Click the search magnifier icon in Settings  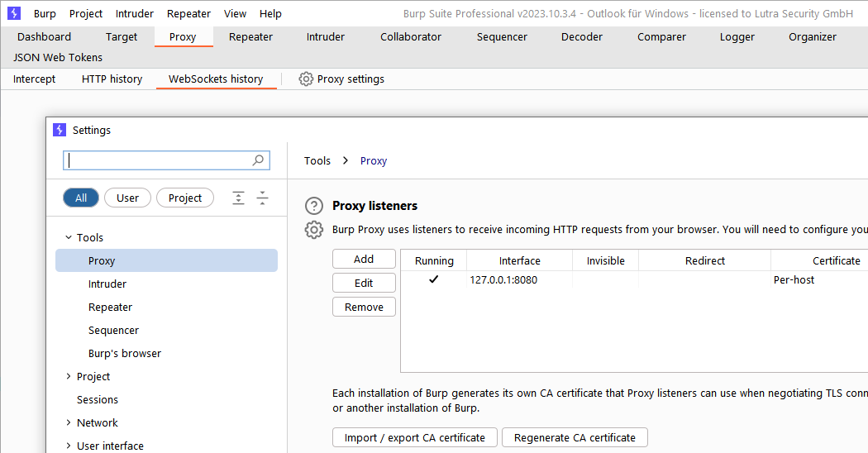(259, 160)
